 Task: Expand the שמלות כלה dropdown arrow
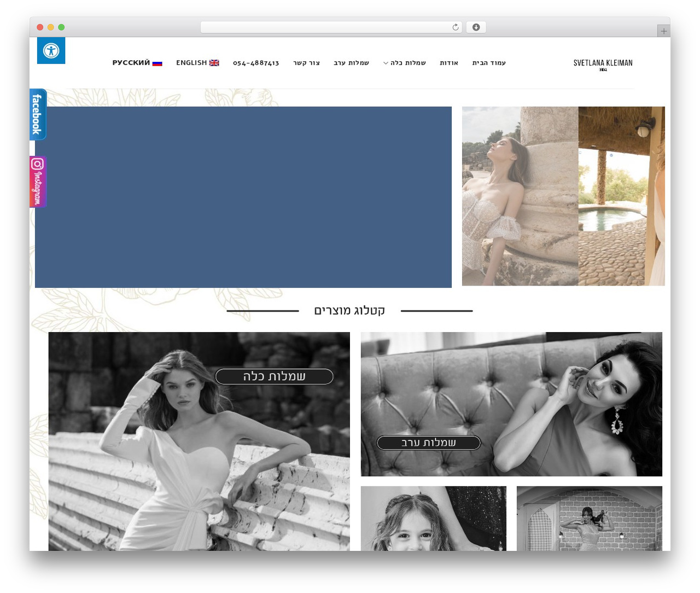(386, 63)
